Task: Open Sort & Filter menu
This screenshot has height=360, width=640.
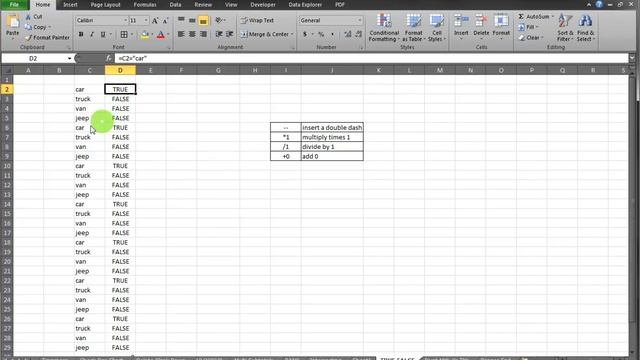Action: (x=565, y=27)
